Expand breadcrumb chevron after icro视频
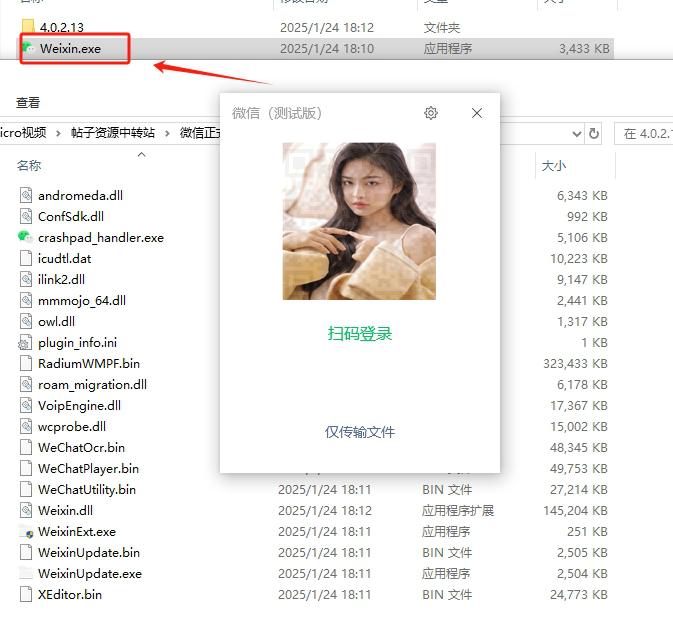Image resolution: width=673 pixels, height=621 pixels. tap(58, 133)
